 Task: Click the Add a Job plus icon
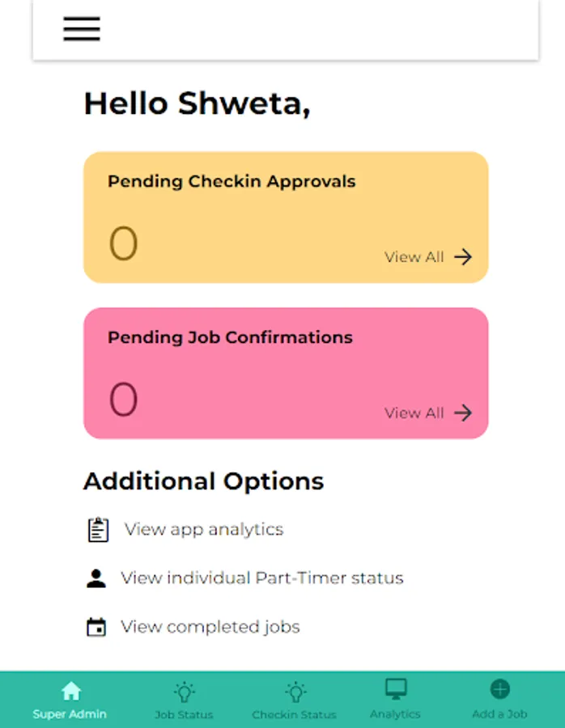point(500,689)
